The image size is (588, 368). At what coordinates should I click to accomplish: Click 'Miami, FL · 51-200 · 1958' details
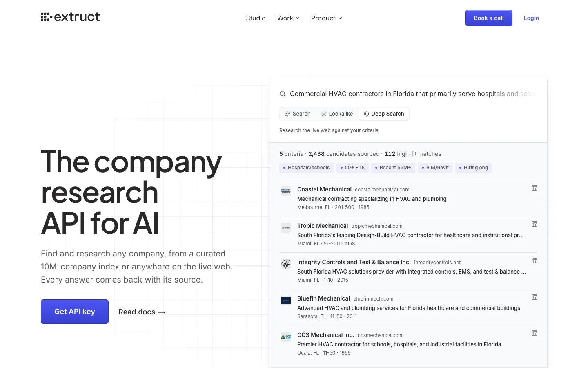pyautogui.click(x=326, y=244)
